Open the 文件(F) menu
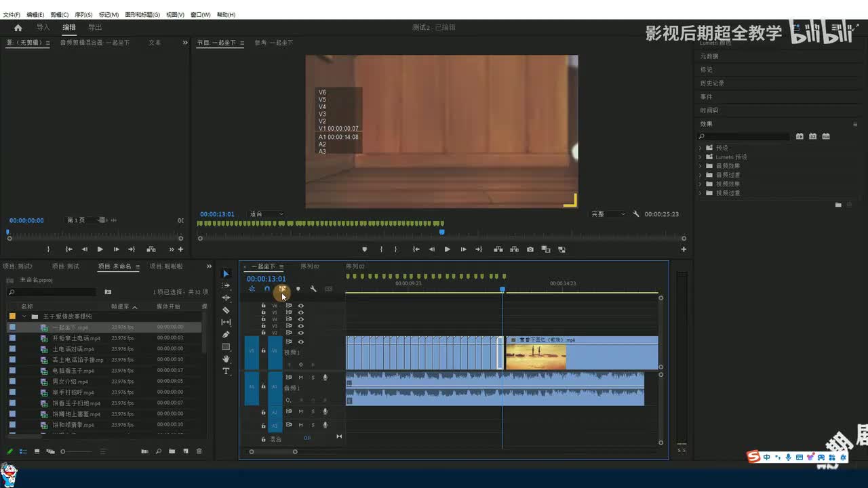This screenshot has width=868, height=488. click(x=12, y=14)
